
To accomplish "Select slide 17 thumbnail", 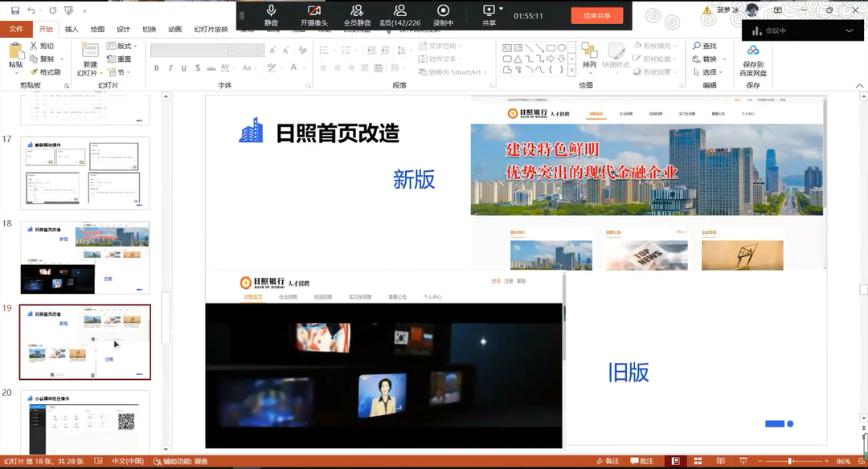I will pos(85,173).
